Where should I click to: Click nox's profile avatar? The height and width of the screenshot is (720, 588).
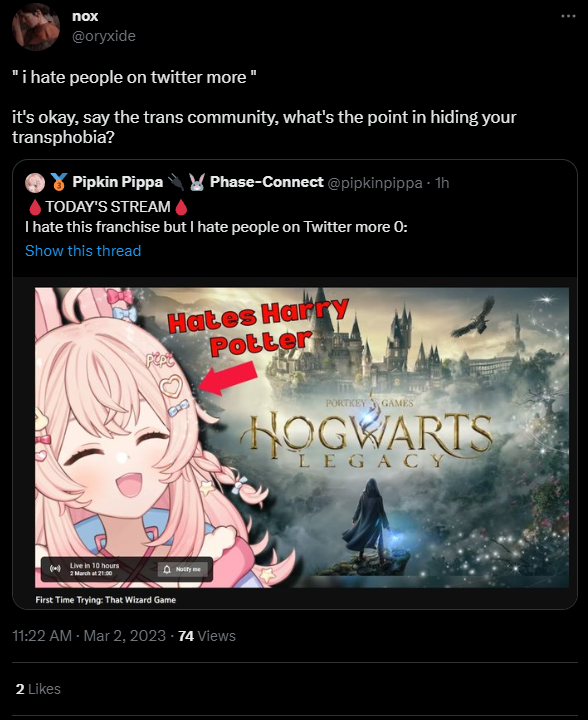[35, 26]
